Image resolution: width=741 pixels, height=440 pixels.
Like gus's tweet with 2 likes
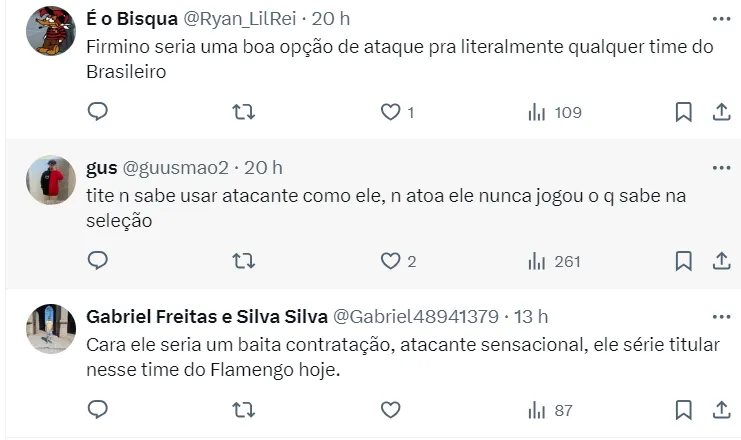[390, 261]
